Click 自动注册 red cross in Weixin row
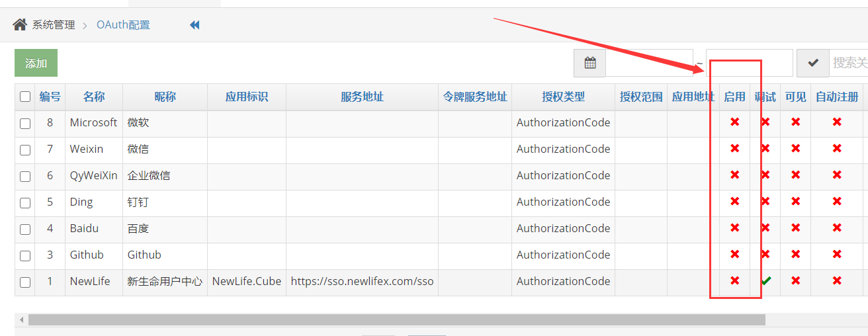The image size is (868, 336). tap(837, 149)
